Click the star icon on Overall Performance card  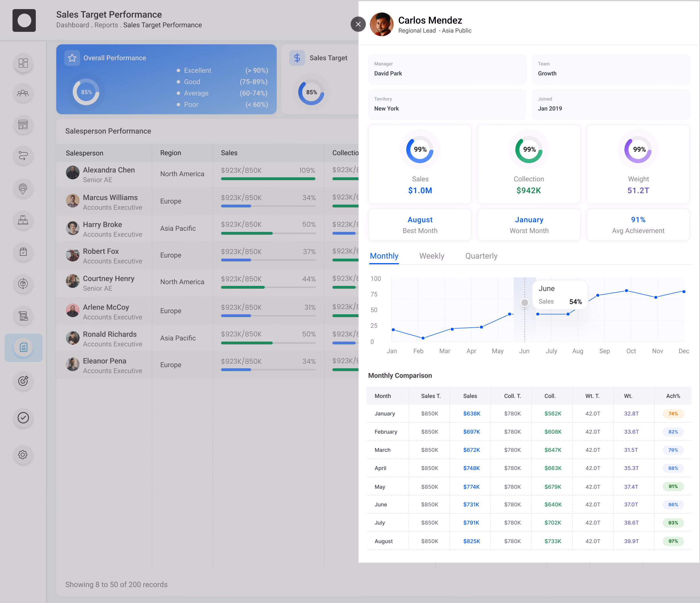coord(72,58)
